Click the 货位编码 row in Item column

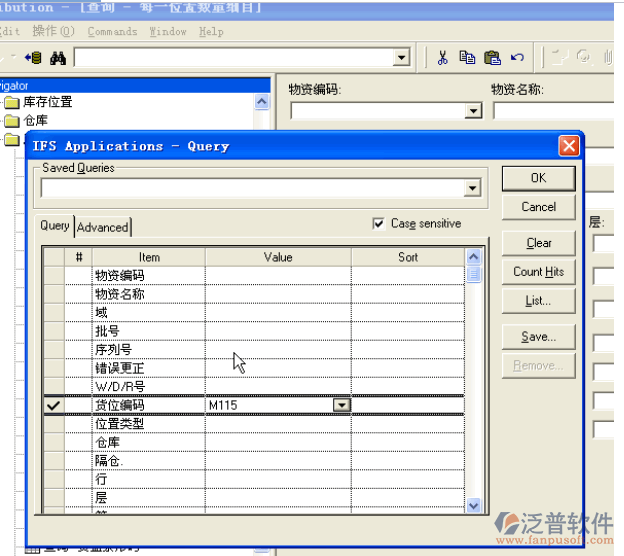148,405
